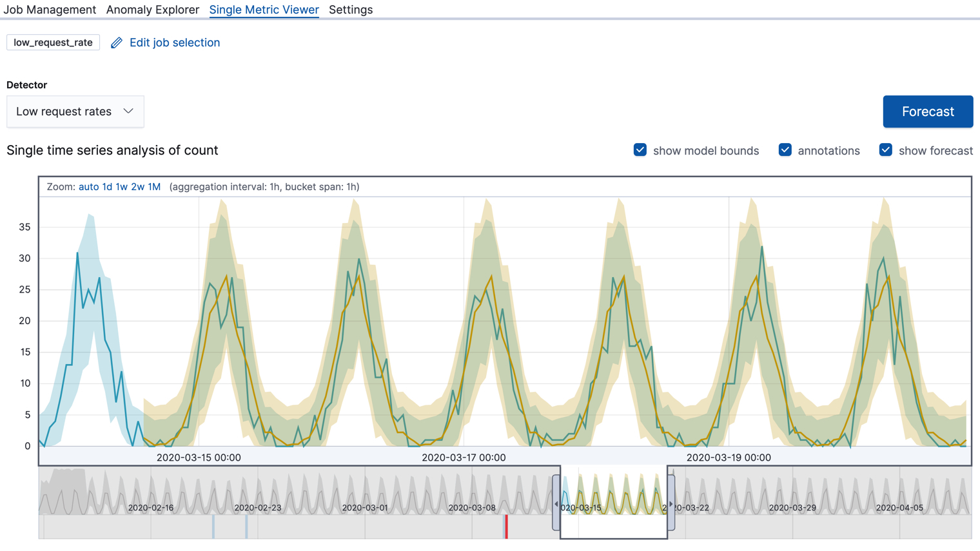Disable the show model bounds checkbox
Viewport: 980px width, 551px height.
pyautogui.click(x=640, y=149)
